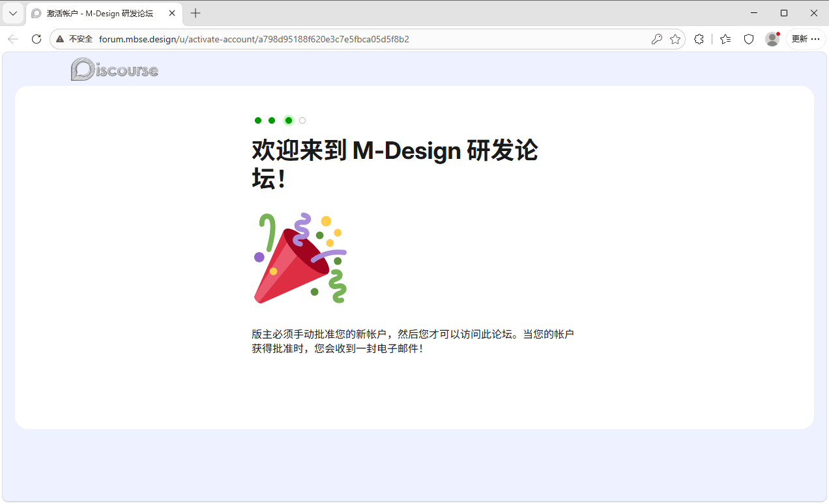
Task: Open the browser shield icon
Action: [749, 39]
